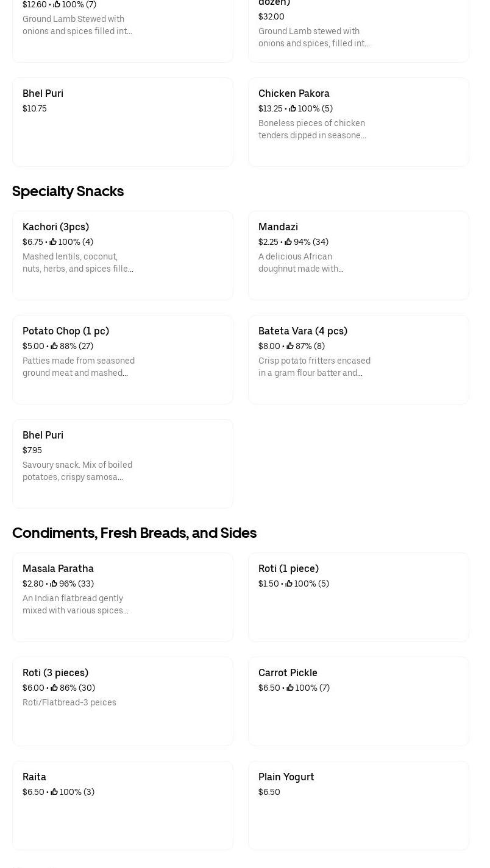Click Mandazi's thumbs-up rating icon
This screenshot has width=490, height=868.
(288, 242)
